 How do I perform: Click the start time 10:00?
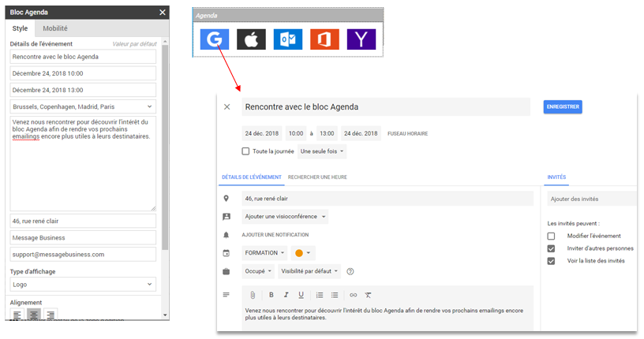click(296, 133)
